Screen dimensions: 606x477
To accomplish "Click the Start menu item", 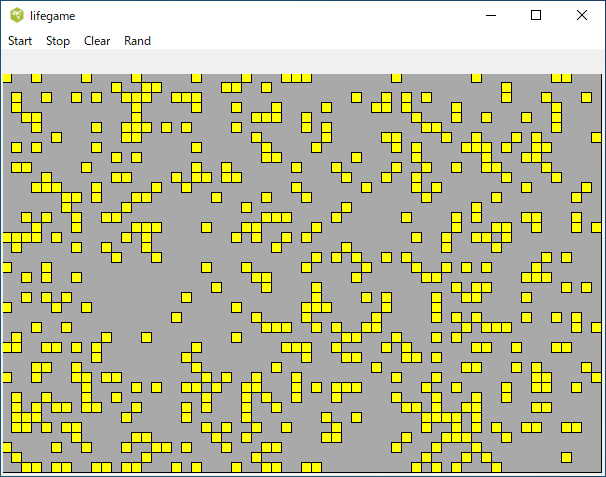I will (x=20, y=41).
